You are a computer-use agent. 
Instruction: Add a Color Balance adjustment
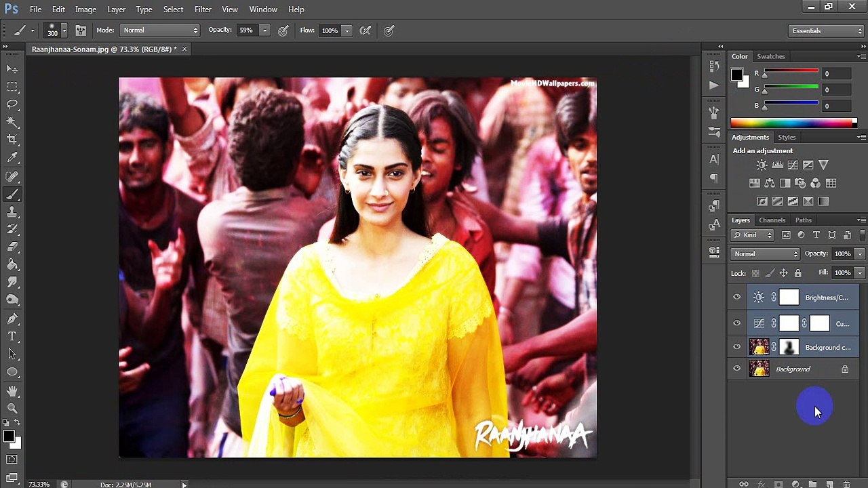point(770,183)
